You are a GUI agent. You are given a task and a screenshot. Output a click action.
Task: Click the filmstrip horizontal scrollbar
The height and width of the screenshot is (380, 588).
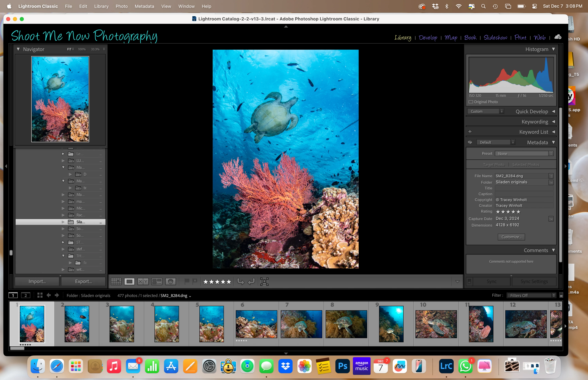(17, 348)
